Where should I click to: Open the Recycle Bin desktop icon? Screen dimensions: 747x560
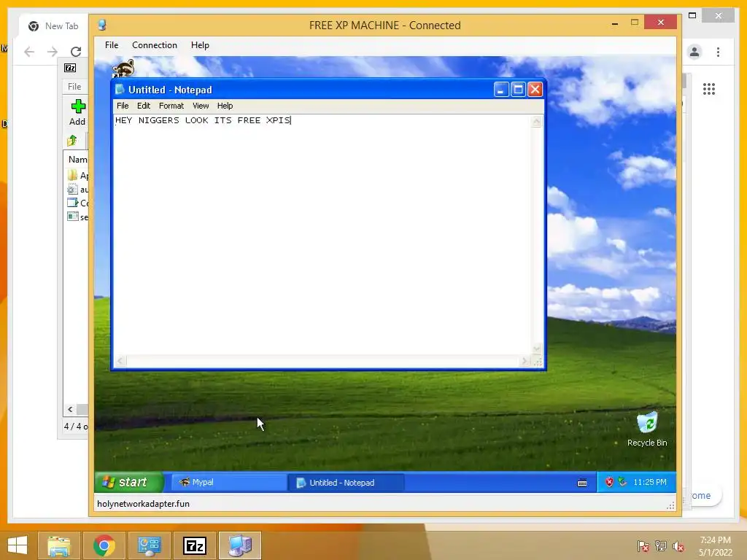(647, 429)
